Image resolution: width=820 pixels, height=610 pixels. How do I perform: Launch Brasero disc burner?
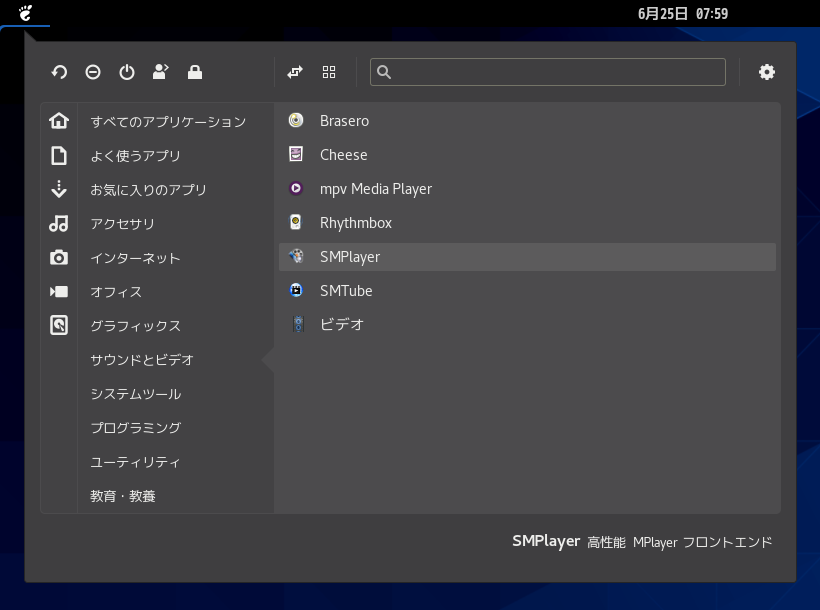pyautogui.click(x=527, y=121)
